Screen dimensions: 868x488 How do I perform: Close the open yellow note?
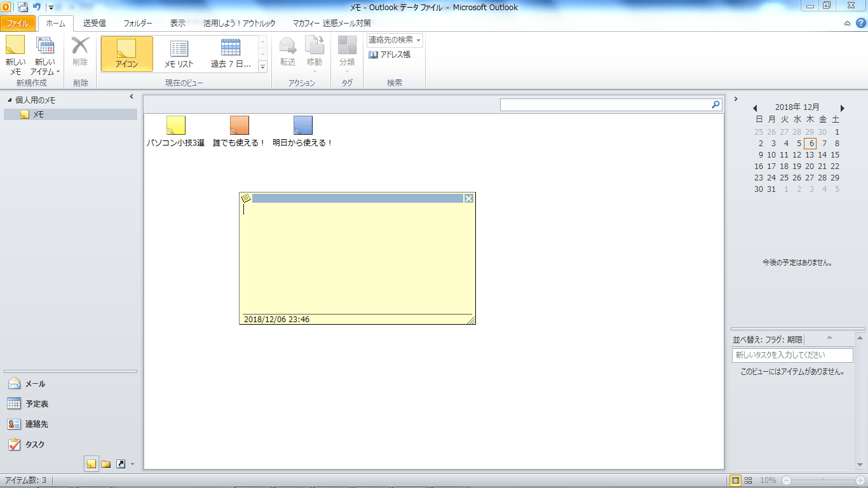pos(469,198)
